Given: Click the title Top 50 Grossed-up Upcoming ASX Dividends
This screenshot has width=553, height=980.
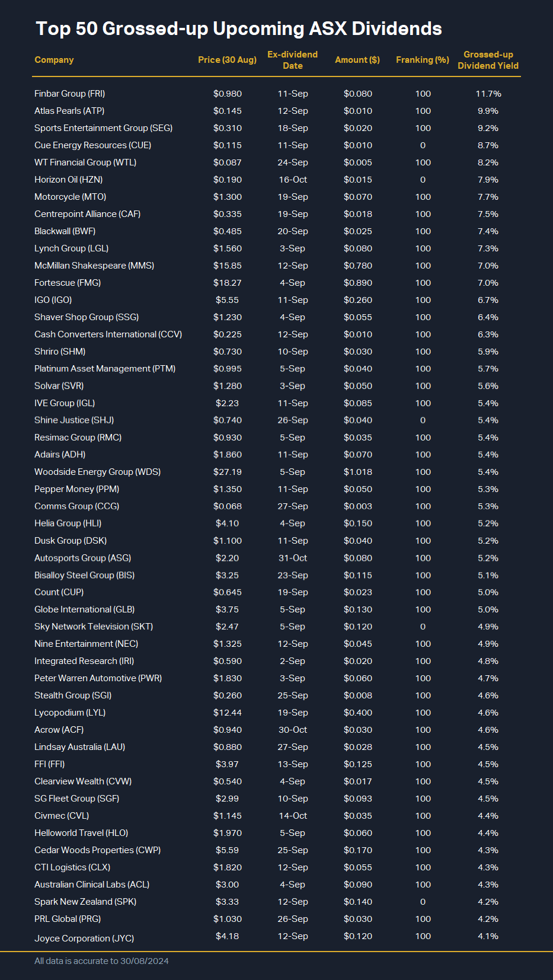Looking at the screenshot, I should pyautogui.click(x=239, y=28).
